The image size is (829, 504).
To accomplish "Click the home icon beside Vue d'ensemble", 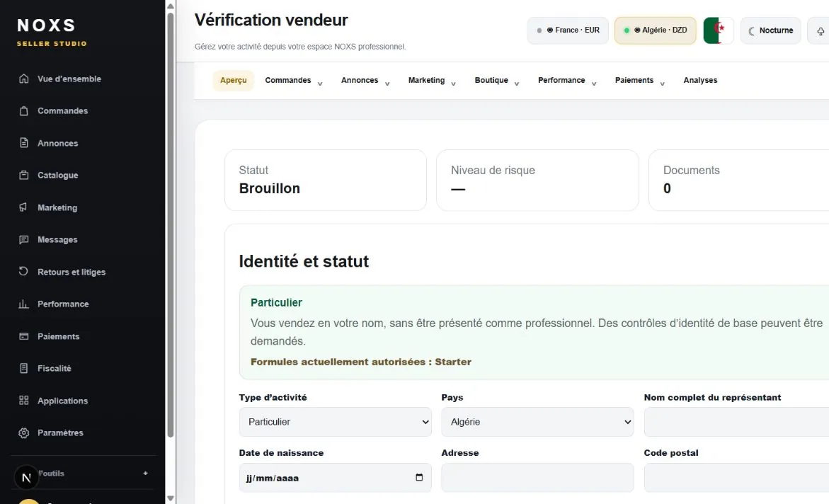I will [24, 79].
